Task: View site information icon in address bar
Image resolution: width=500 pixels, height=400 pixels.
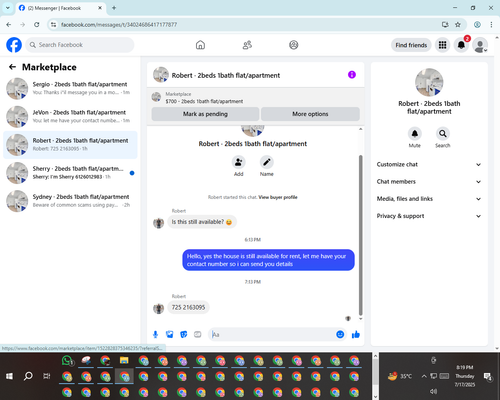Action: tap(53, 25)
